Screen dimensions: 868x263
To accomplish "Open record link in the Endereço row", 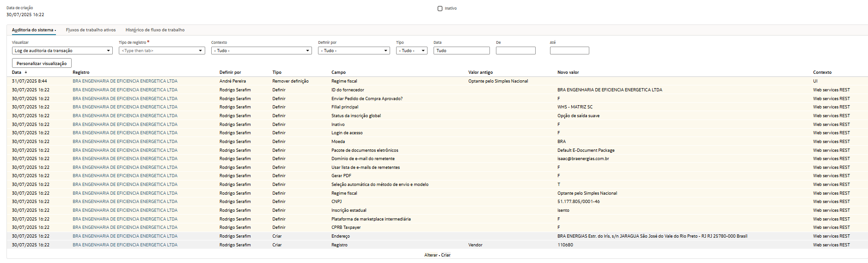I will [125, 236].
